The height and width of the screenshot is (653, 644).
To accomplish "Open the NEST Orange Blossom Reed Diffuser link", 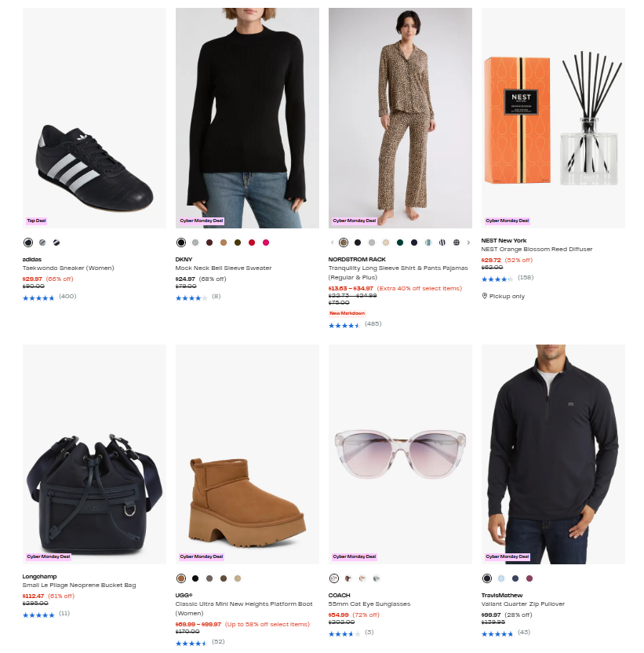I will (537, 250).
